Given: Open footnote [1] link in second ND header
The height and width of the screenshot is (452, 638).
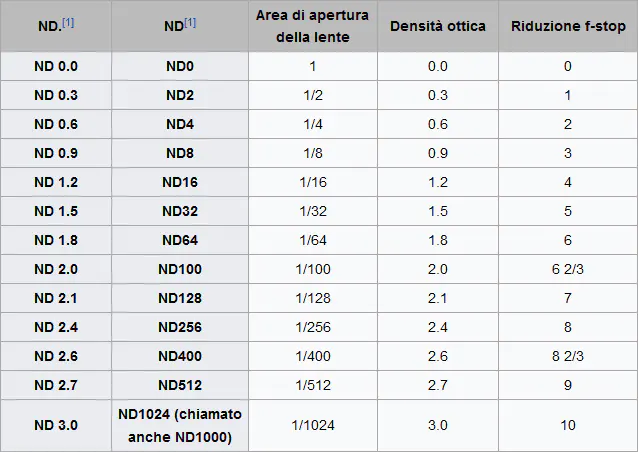Looking at the screenshot, I should pos(190,23).
